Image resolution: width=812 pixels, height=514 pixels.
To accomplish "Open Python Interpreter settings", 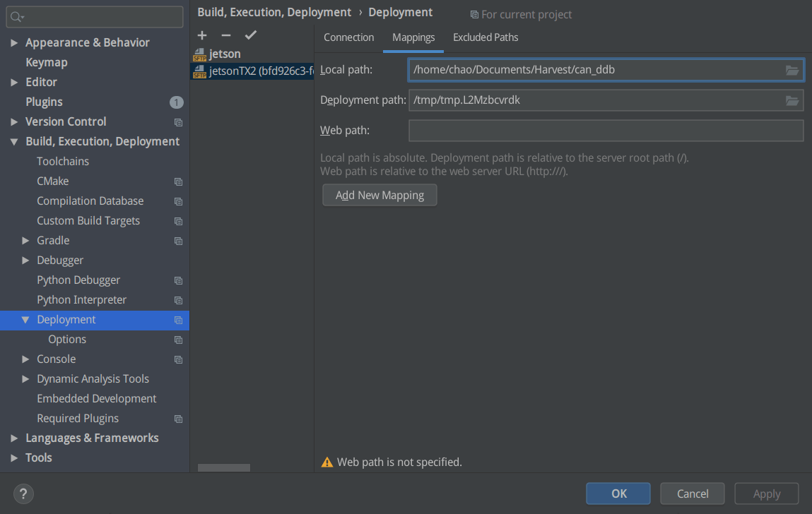I will click(81, 299).
